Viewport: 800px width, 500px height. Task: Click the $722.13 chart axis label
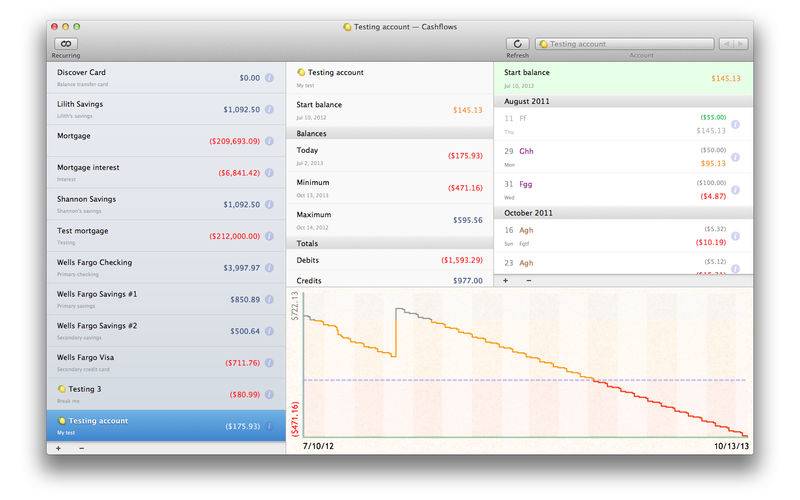(x=294, y=306)
